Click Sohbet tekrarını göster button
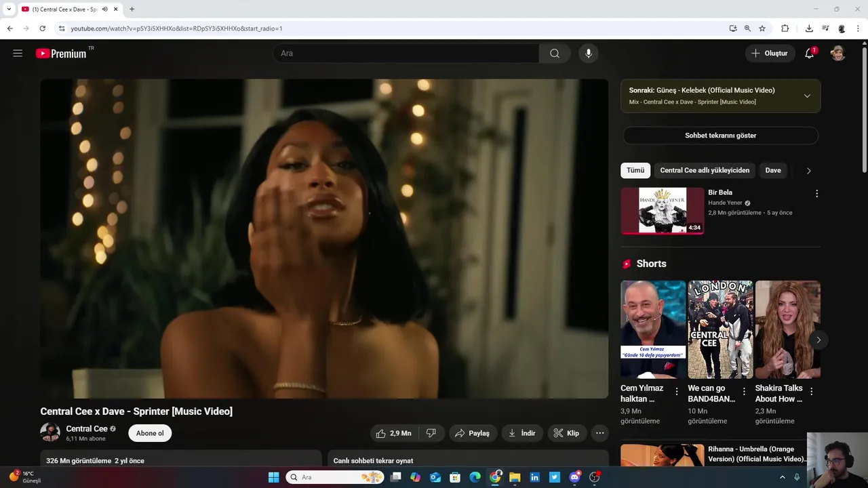 click(x=721, y=136)
